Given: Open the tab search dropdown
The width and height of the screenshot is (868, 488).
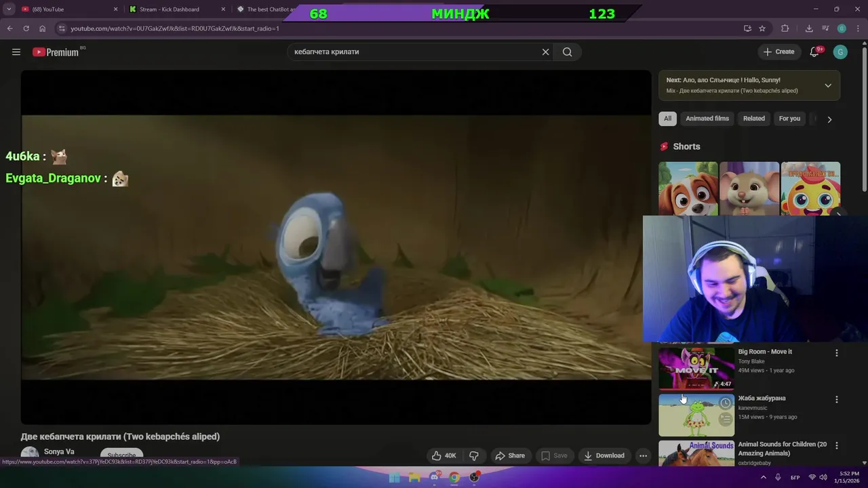Looking at the screenshot, I should (9, 9).
